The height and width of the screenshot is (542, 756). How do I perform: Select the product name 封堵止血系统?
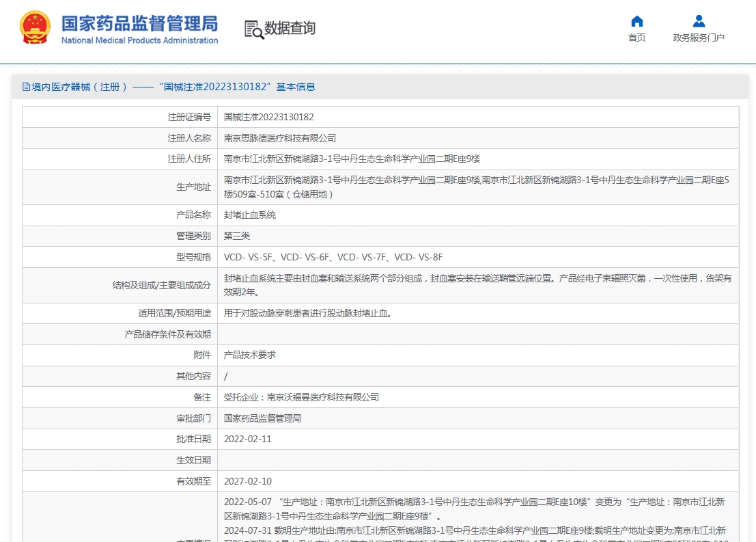coord(250,215)
